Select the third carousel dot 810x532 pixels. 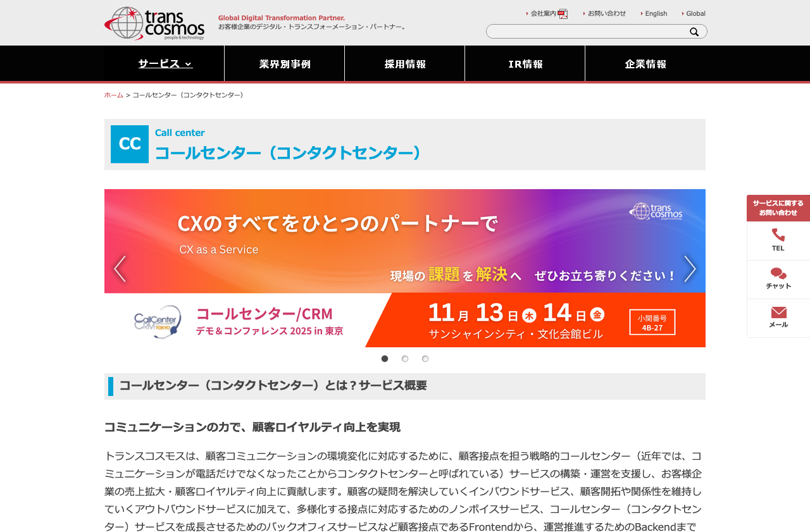425,359
